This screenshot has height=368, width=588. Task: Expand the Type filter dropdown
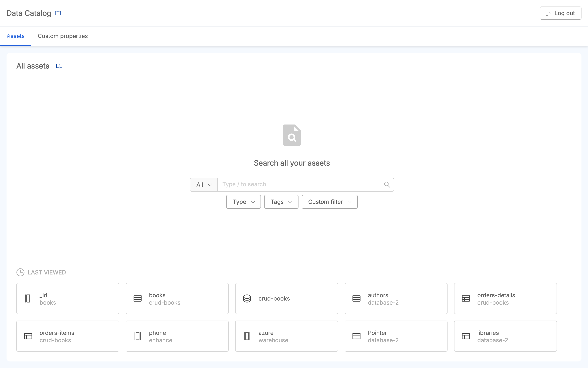click(243, 202)
